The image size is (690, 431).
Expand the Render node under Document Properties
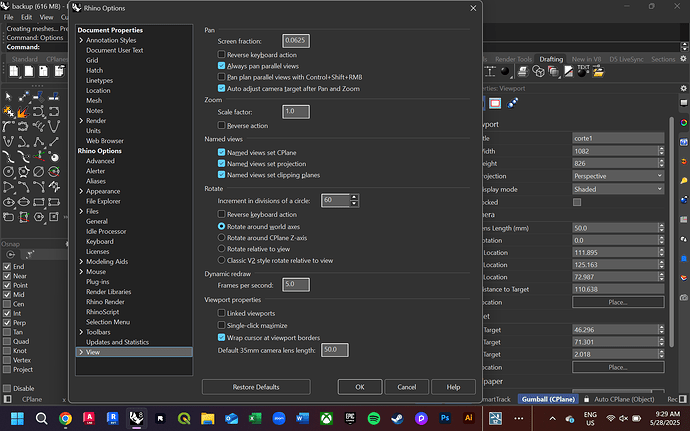coord(81,121)
